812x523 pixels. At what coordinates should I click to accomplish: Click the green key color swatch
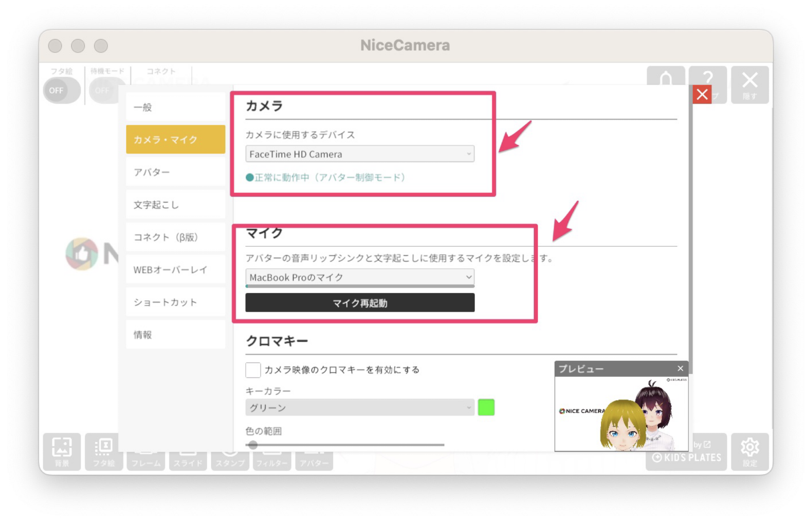(486, 407)
